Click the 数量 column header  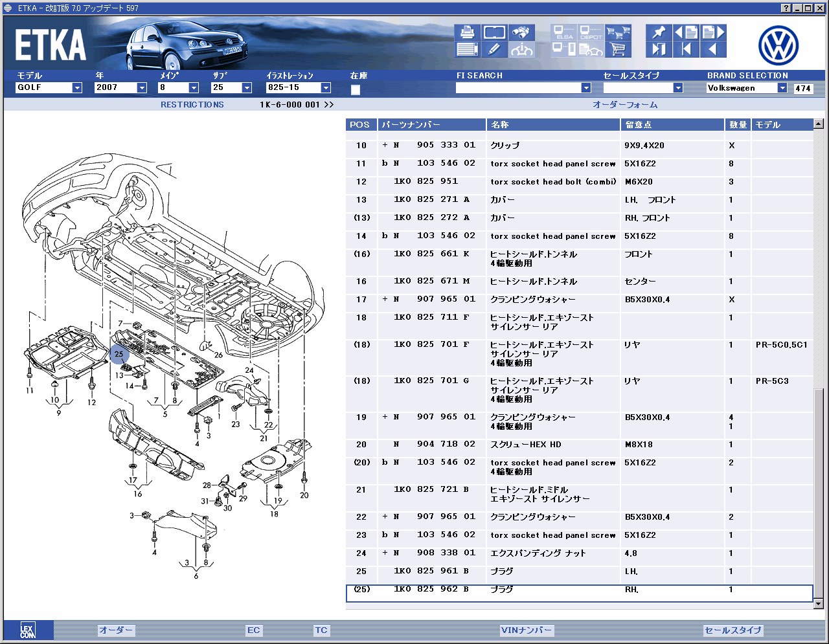click(738, 125)
